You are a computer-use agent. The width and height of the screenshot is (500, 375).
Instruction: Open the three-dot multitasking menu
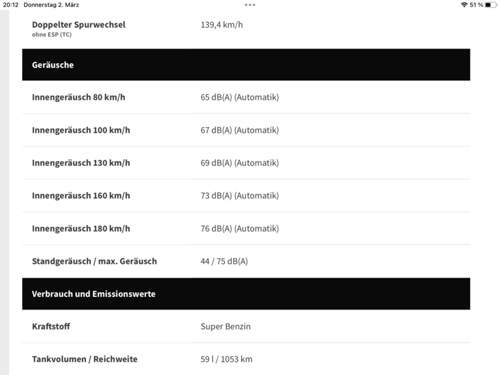pyautogui.click(x=250, y=5)
